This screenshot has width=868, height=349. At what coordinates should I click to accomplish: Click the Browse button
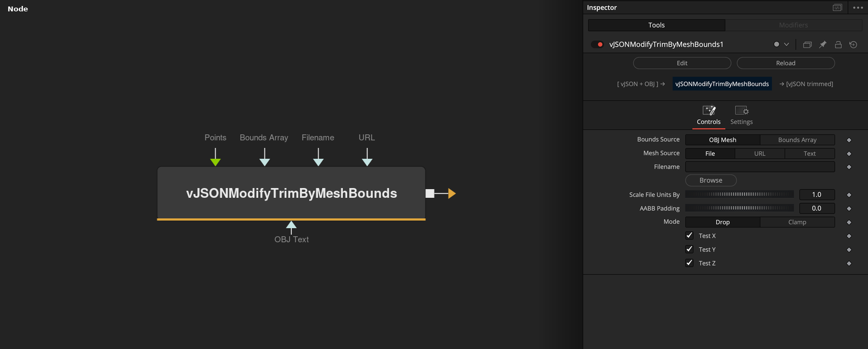click(711, 180)
